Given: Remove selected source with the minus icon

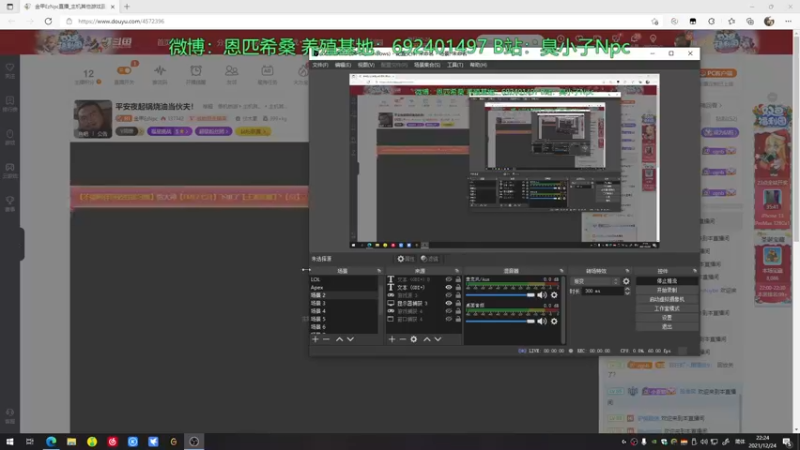Looking at the screenshot, I should (x=403, y=339).
